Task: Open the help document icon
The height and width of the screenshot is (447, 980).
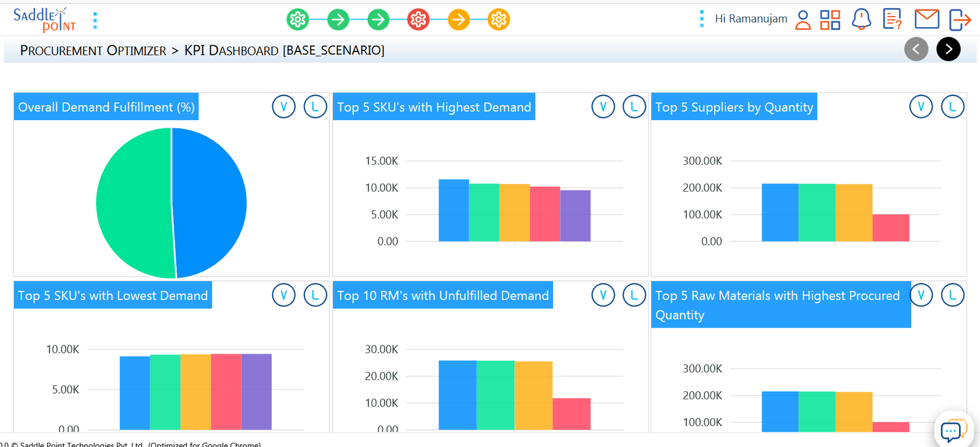Action: click(892, 20)
